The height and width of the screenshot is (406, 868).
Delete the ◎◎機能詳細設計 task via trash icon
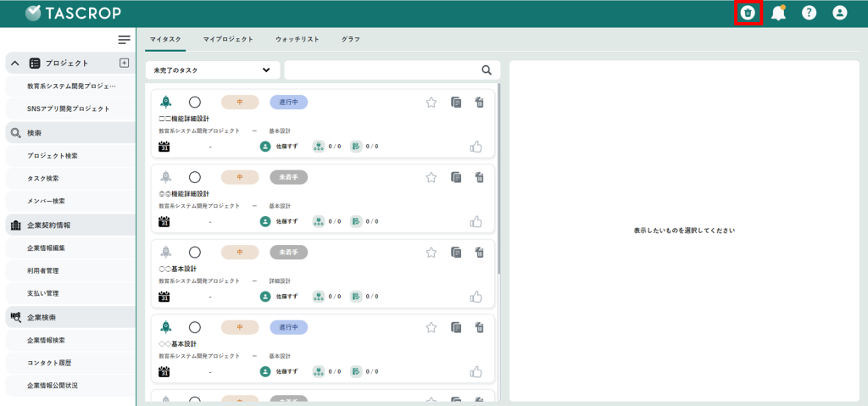click(480, 176)
